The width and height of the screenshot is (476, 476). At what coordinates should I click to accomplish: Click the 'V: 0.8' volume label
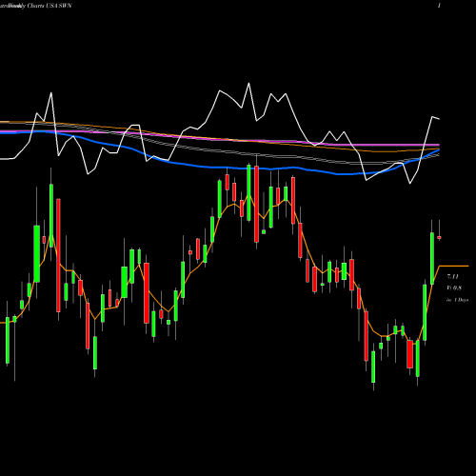(x=454, y=288)
